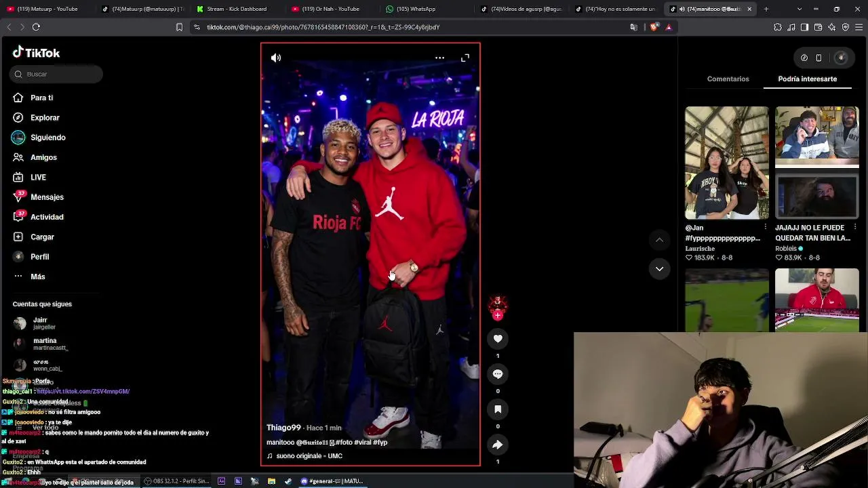
Task: Click the Buscar search field
Action: (x=57, y=74)
